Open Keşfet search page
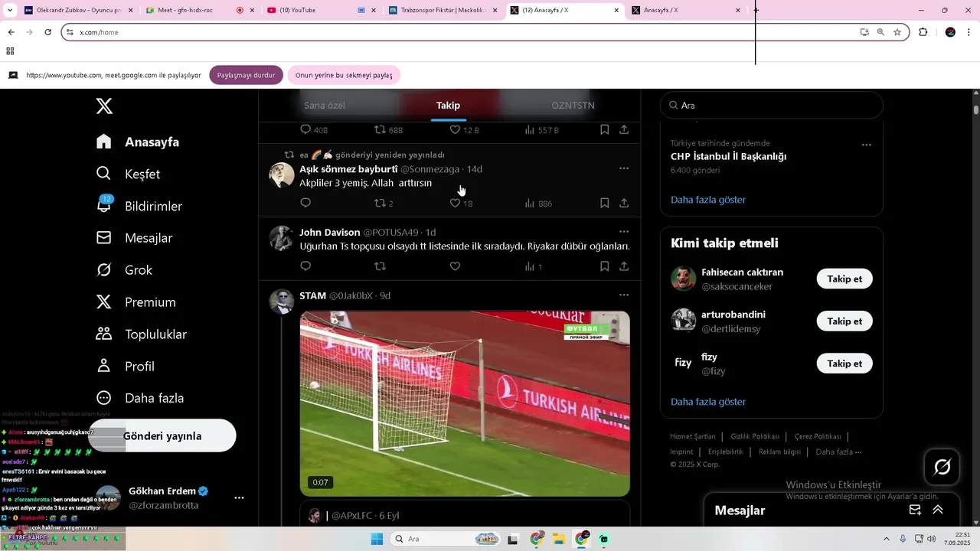 coord(129,174)
